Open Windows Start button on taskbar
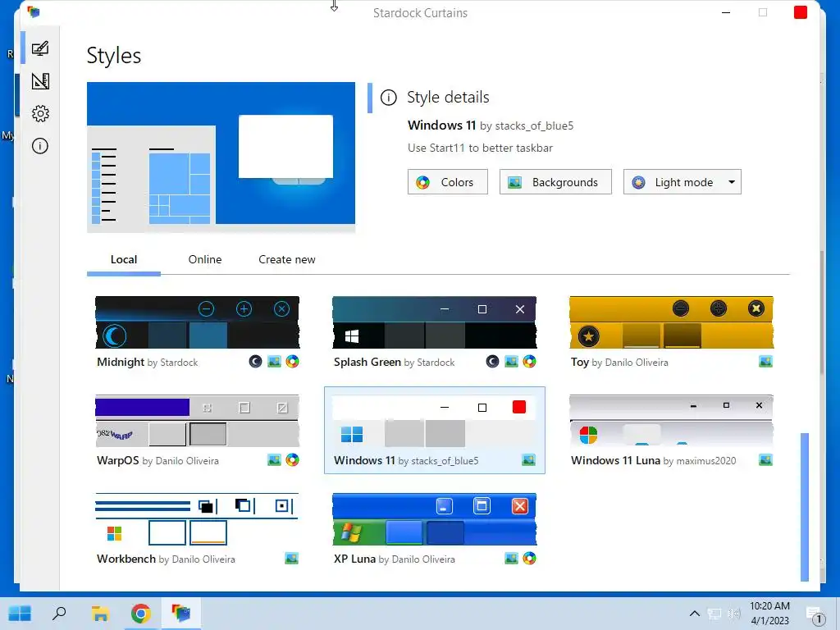The image size is (840, 630). [x=20, y=614]
